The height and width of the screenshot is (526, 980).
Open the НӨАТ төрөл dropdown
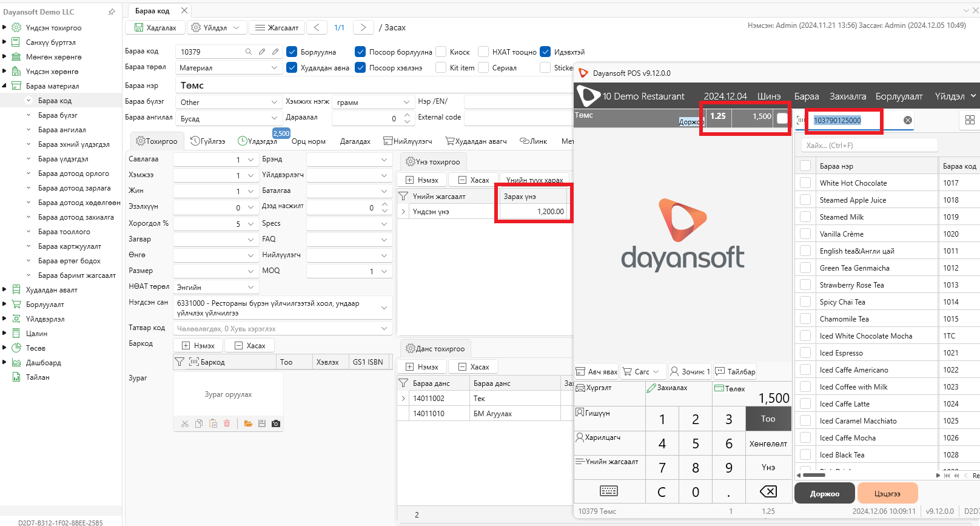251,287
